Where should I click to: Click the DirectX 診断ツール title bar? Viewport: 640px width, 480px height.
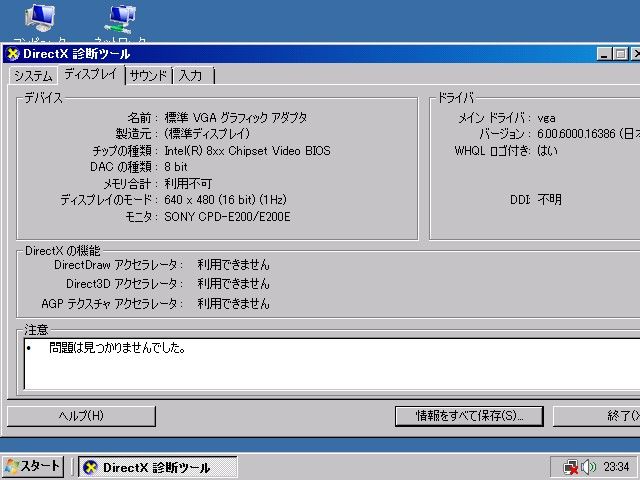tap(300, 54)
